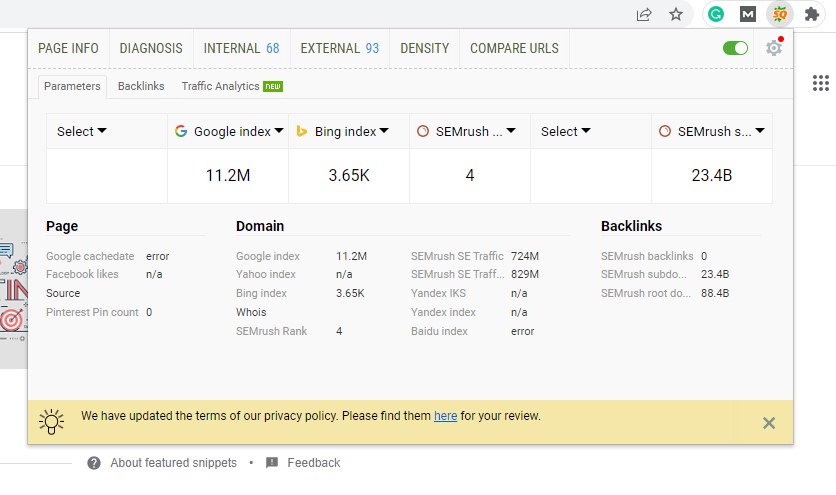This screenshot has height=495, width=836.
Task: Bookmark this page with the star icon
Action: pyautogui.click(x=676, y=14)
